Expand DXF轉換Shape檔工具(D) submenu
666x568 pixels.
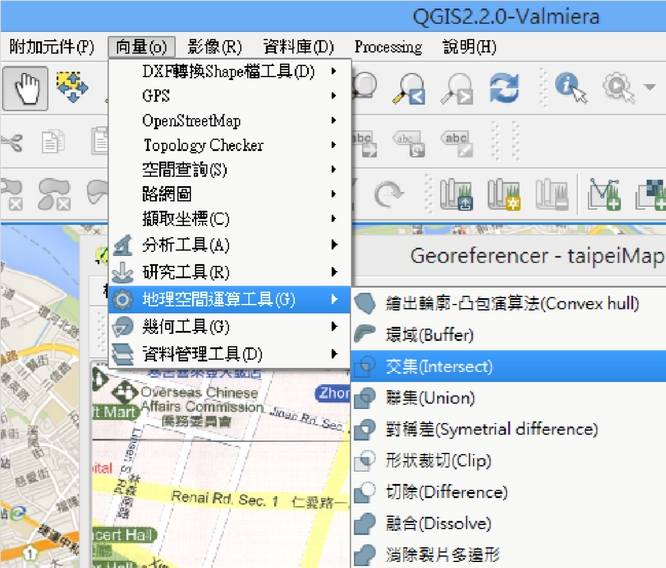coord(230,71)
